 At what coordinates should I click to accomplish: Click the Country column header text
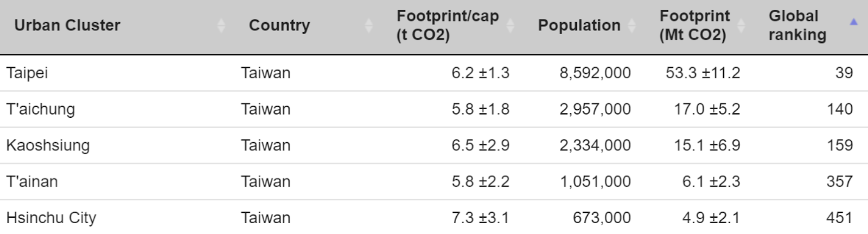coord(279,26)
